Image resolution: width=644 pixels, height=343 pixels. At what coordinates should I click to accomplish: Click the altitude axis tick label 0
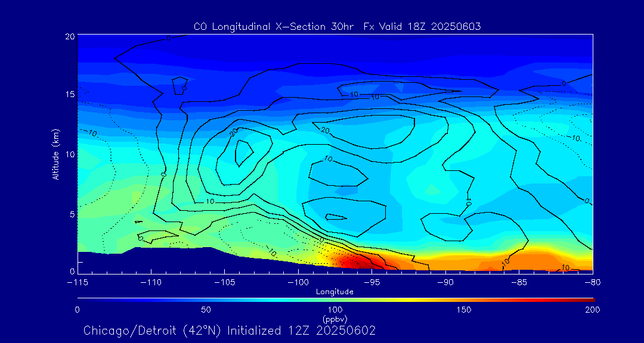coord(72,271)
